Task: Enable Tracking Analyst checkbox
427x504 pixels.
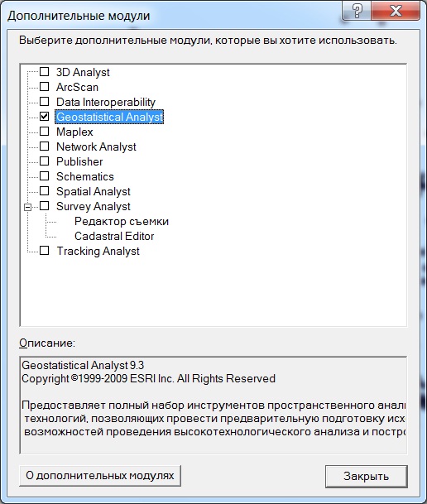Action: point(45,251)
